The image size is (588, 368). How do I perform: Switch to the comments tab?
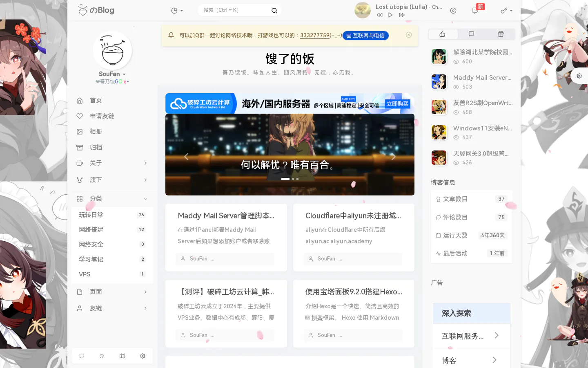tap(471, 34)
